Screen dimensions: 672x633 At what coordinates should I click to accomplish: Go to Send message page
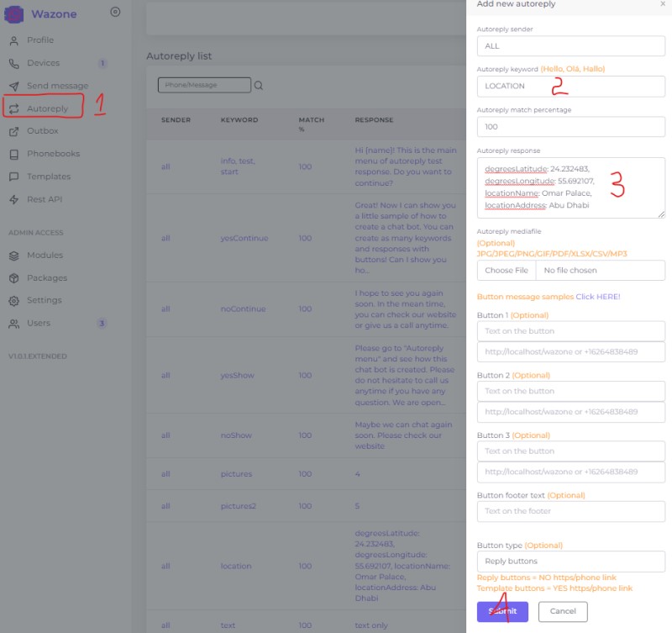[x=56, y=86]
